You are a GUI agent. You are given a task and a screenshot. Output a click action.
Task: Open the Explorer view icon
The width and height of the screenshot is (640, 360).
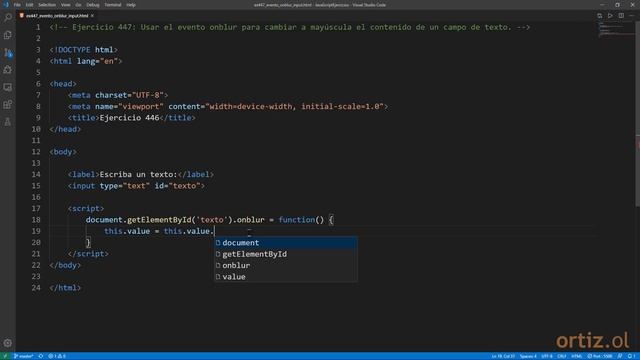[x=8, y=35]
